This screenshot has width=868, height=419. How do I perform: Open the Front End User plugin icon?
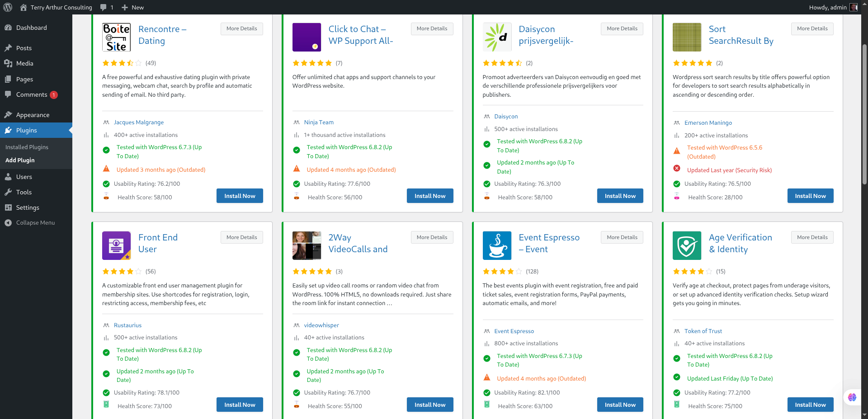pos(117,245)
